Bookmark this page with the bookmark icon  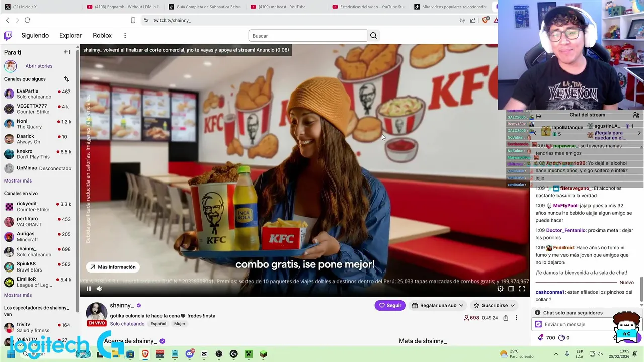[x=133, y=20]
